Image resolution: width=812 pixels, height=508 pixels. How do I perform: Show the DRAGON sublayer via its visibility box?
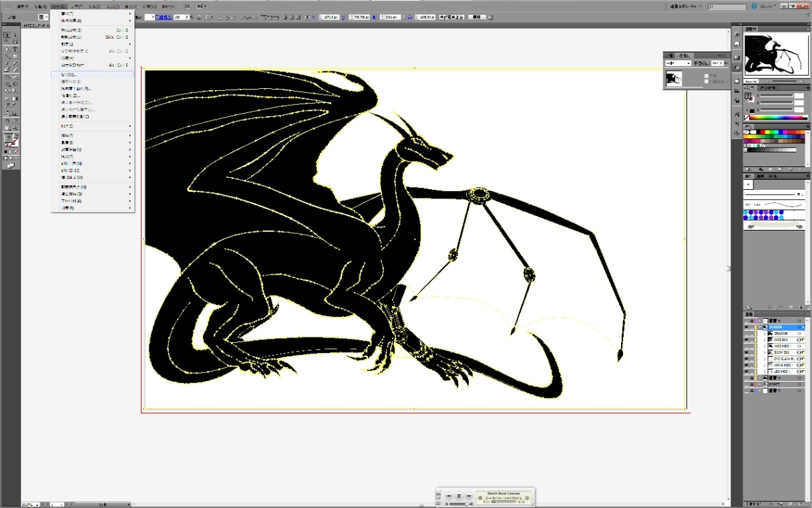click(x=747, y=334)
